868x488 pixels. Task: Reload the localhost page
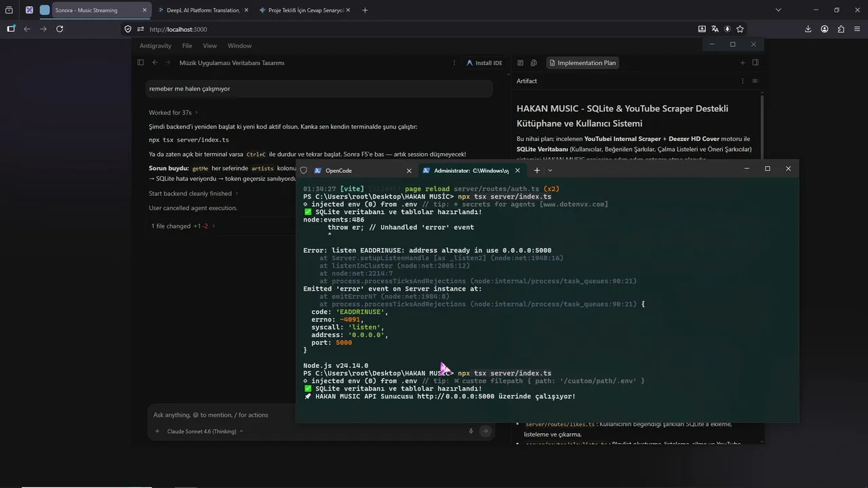[x=60, y=29]
